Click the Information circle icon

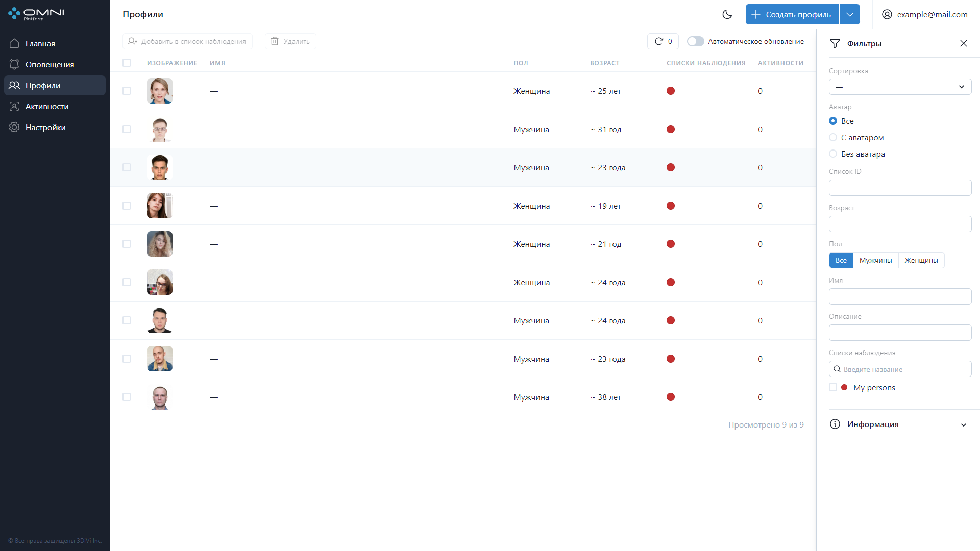pyautogui.click(x=835, y=424)
